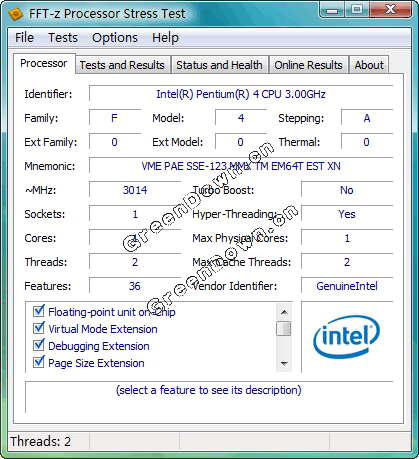Toggle Floating-point unit on-Chip checkbox
This screenshot has width=419, height=459.
click(x=39, y=311)
